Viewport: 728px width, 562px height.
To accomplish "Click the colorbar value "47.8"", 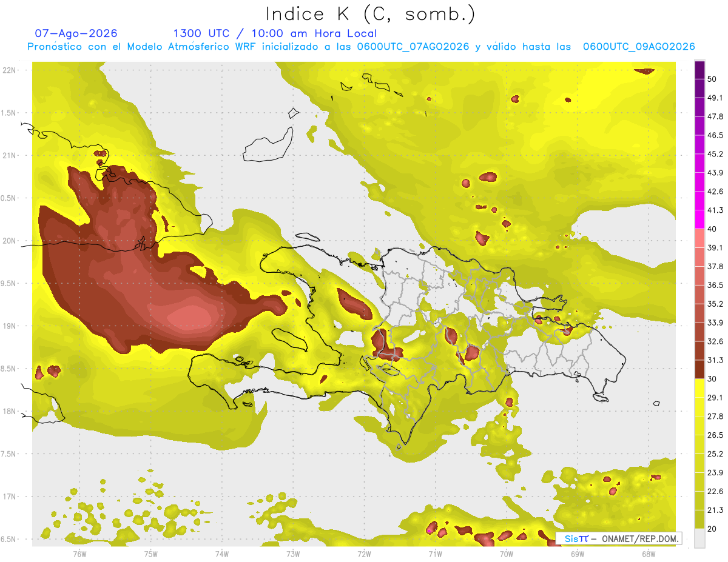I will pos(715,116).
